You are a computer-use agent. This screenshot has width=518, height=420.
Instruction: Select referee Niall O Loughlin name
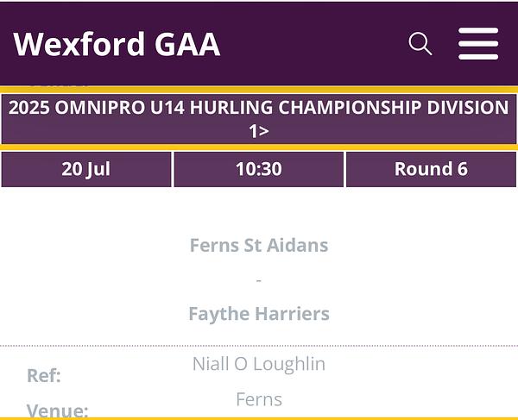pyautogui.click(x=259, y=364)
